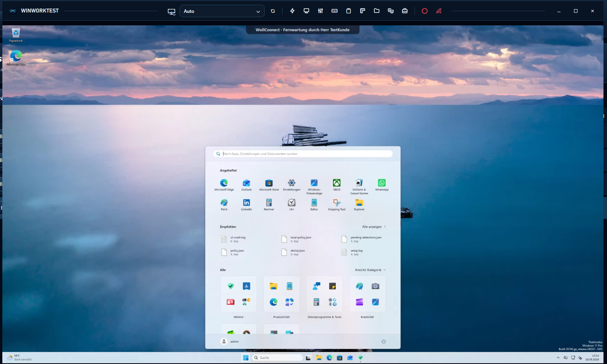This screenshot has width=607, height=364.
Task: Launch Outlook from pinned apps
Action: click(x=246, y=185)
